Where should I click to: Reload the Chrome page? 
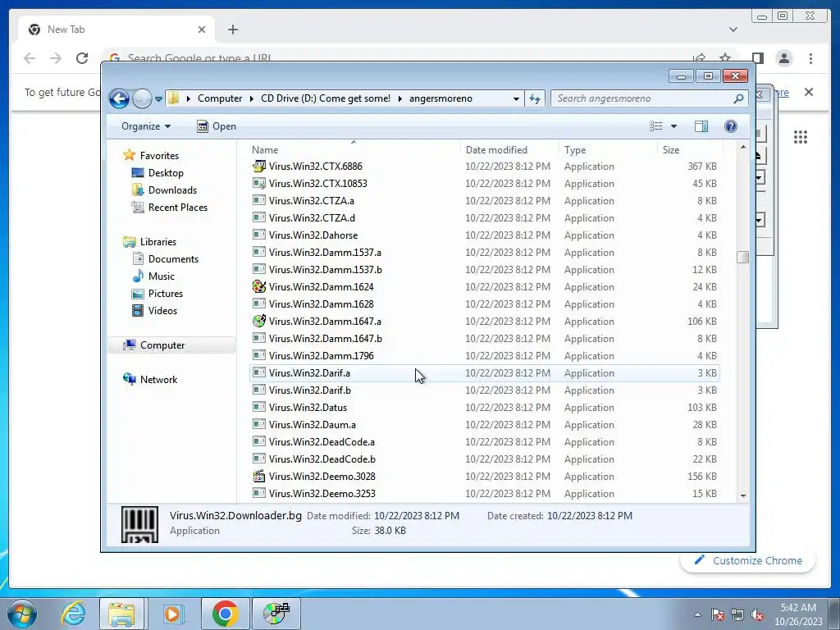[82, 58]
